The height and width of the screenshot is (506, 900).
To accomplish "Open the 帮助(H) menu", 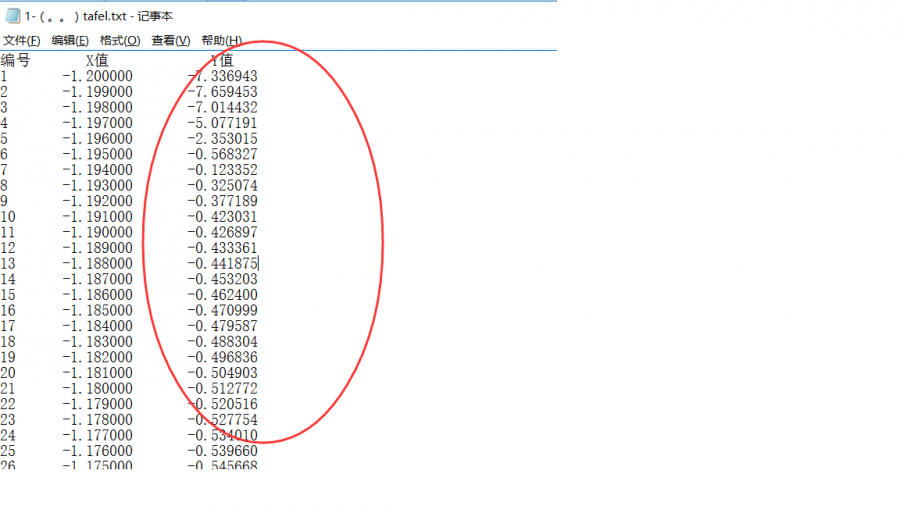I will [x=222, y=41].
